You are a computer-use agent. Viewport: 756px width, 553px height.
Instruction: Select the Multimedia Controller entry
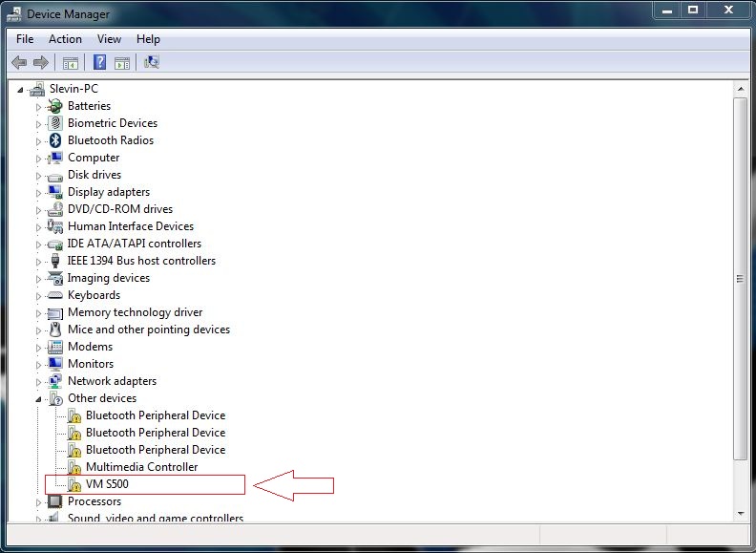pos(141,467)
